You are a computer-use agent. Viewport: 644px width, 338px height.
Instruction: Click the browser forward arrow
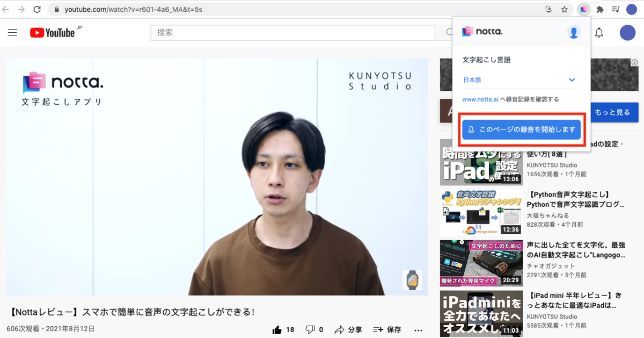tap(21, 9)
